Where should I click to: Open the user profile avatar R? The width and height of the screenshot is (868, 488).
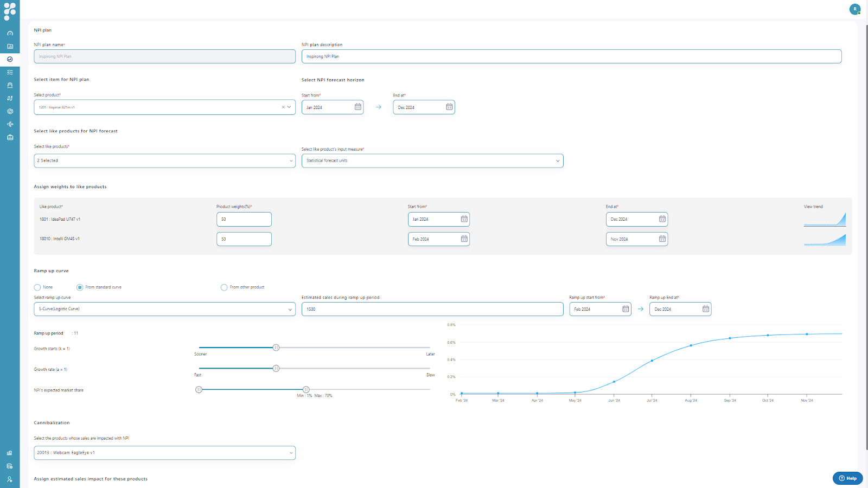[x=855, y=9]
